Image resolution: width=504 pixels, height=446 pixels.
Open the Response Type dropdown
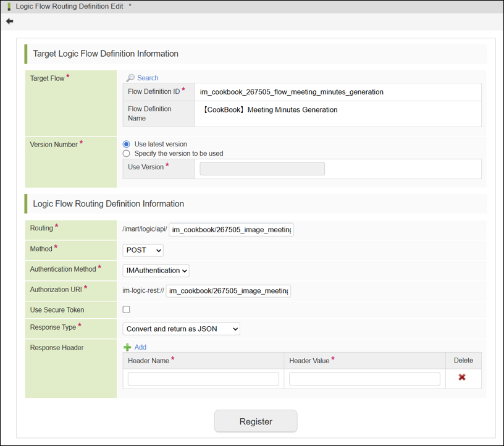point(181,329)
